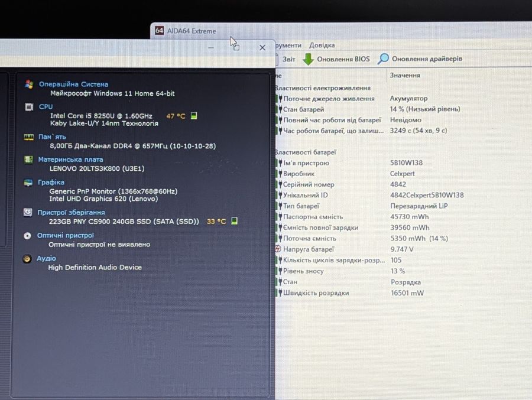The height and width of the screenshot is (400, 532).
Task: Open the Пристрої зберігання section heading
Action: click(x=71, y=212)
